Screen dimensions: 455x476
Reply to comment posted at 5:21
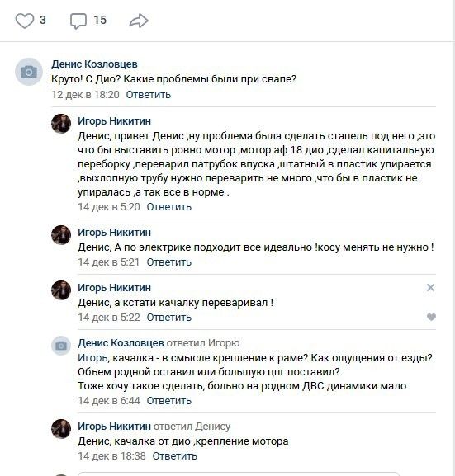pyautogui.click(x=169, y=262)
